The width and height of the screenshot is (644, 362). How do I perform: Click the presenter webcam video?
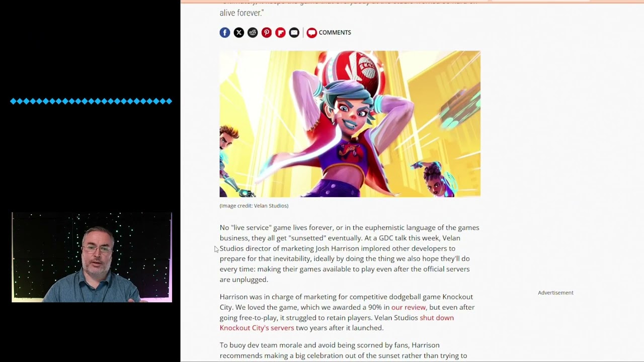[92, 257]
